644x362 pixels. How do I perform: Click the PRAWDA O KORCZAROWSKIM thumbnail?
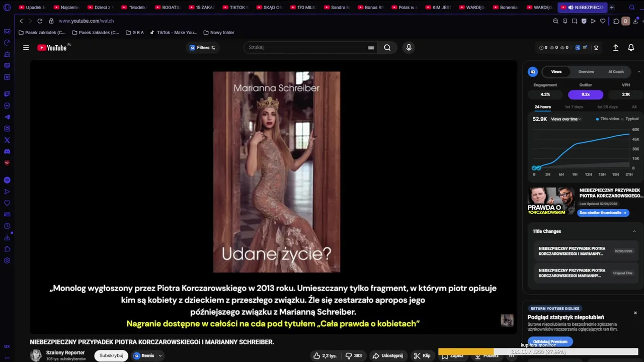(x=551, y=201)
